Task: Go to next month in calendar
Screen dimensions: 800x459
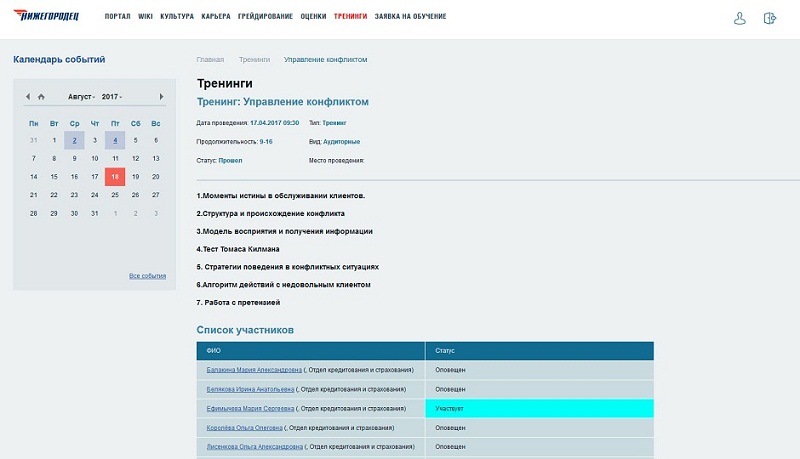Action: [162, 97]
